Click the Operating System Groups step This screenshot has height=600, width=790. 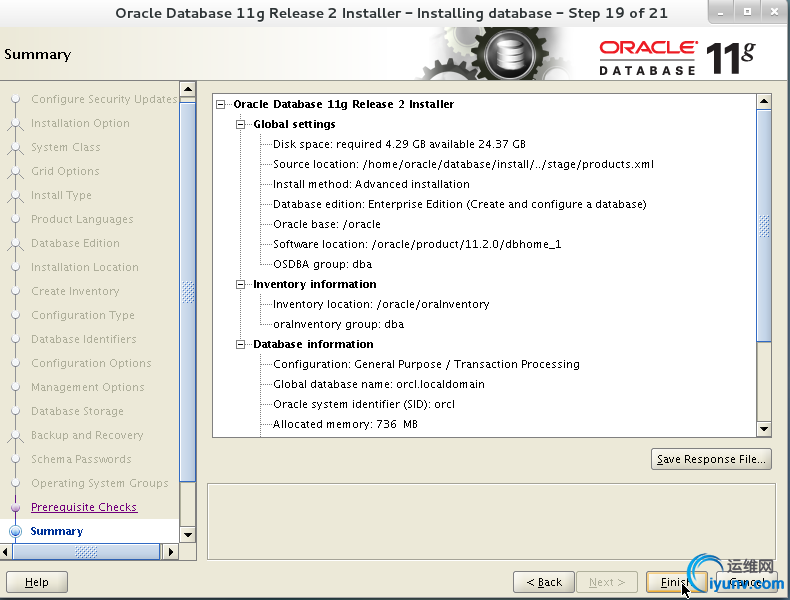click(x=100, y=484)
